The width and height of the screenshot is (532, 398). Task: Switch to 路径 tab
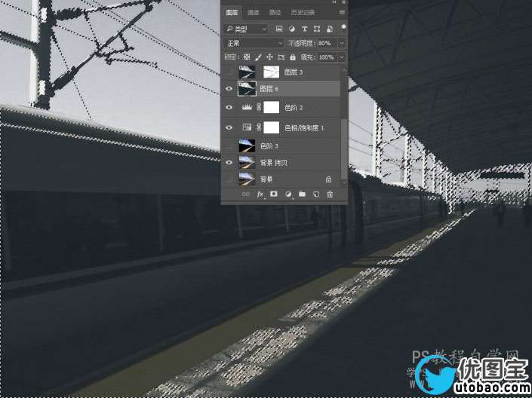[275, 12]
